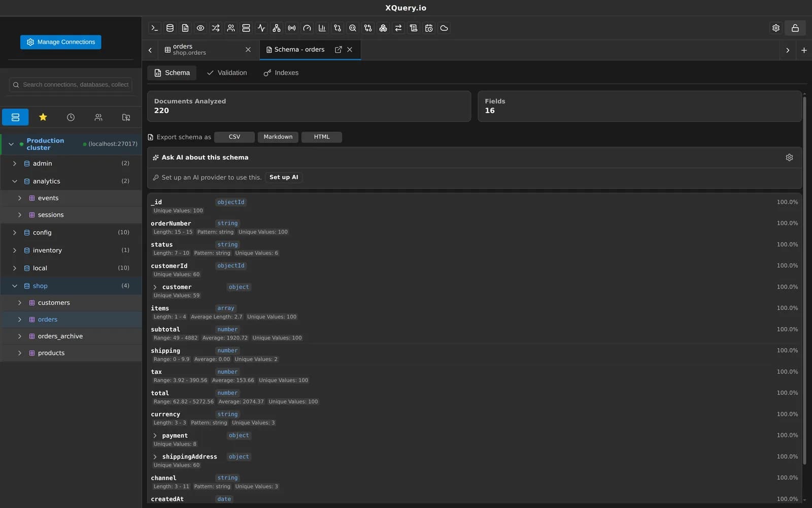Select the Schema sub-tab

pos(172,73)
